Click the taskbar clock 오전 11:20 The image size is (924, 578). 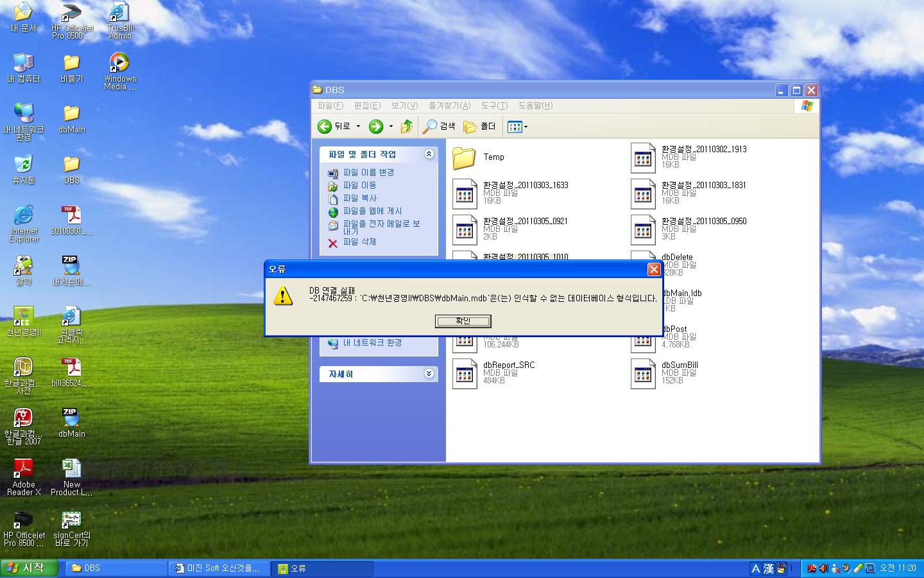pyautogui.click(x=898, y=568)
